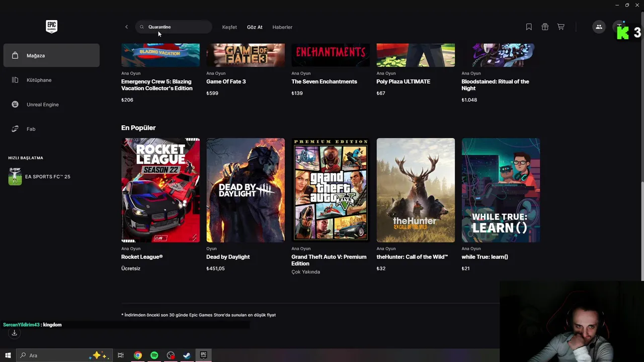Click the En Popüler section heading
The width and height of the screenshot is (644, 362).
pyautogui.click(x=138, y=128)
